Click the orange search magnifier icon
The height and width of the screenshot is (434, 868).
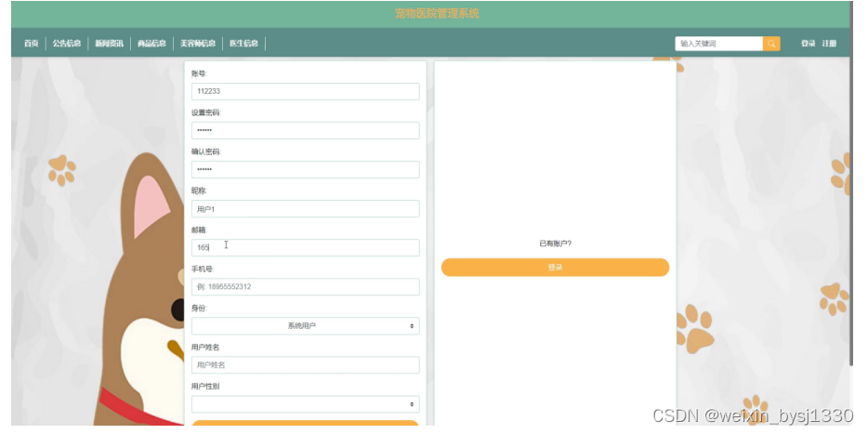tap(771, 43)
